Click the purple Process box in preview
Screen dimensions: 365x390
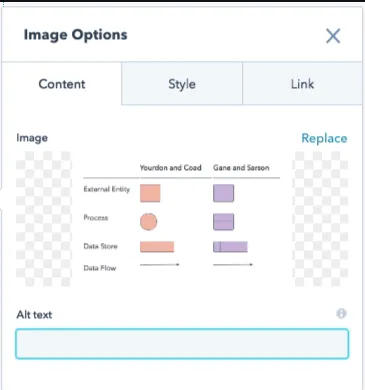pyautogui.click(x=223, y=222)
